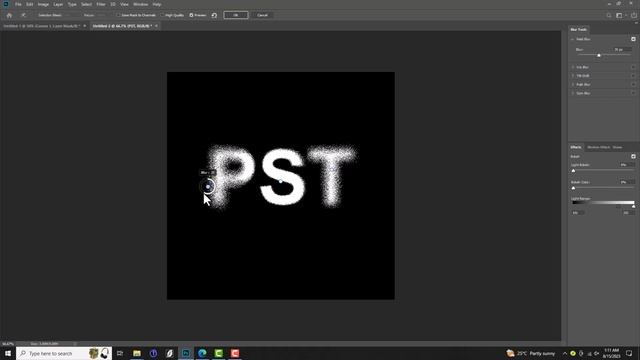Open File Explorer from taskbar

(137, 353)
